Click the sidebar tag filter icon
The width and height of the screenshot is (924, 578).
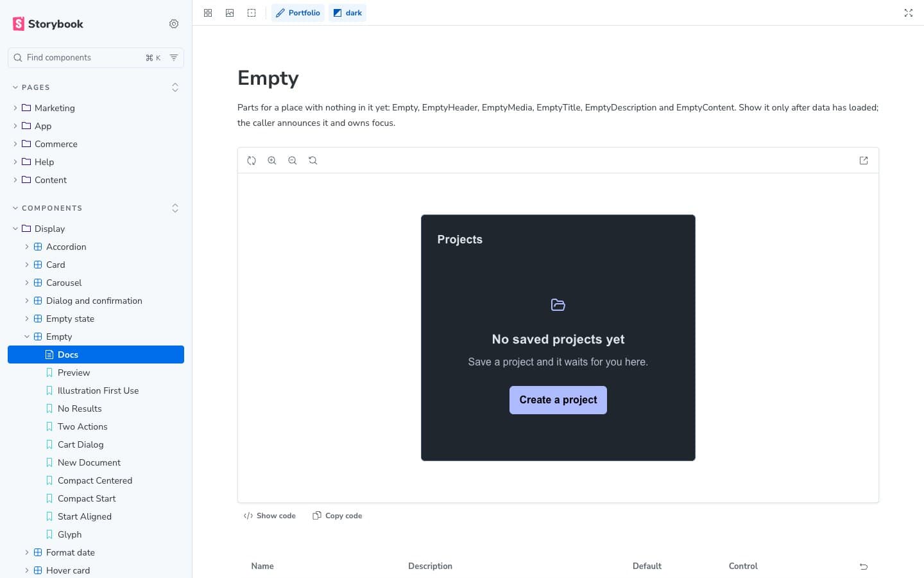(x=174, y=58)
